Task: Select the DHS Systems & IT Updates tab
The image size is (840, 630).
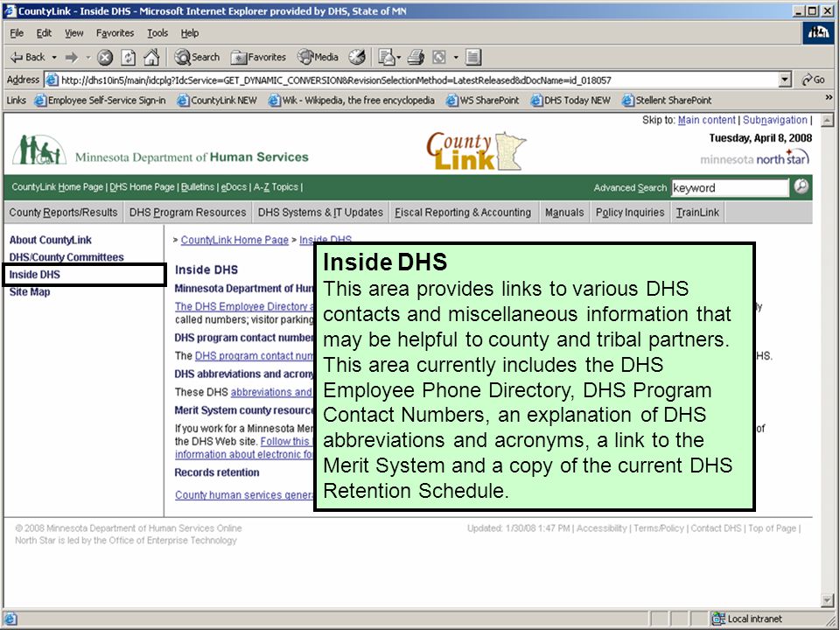Action: tap(320, 212)
